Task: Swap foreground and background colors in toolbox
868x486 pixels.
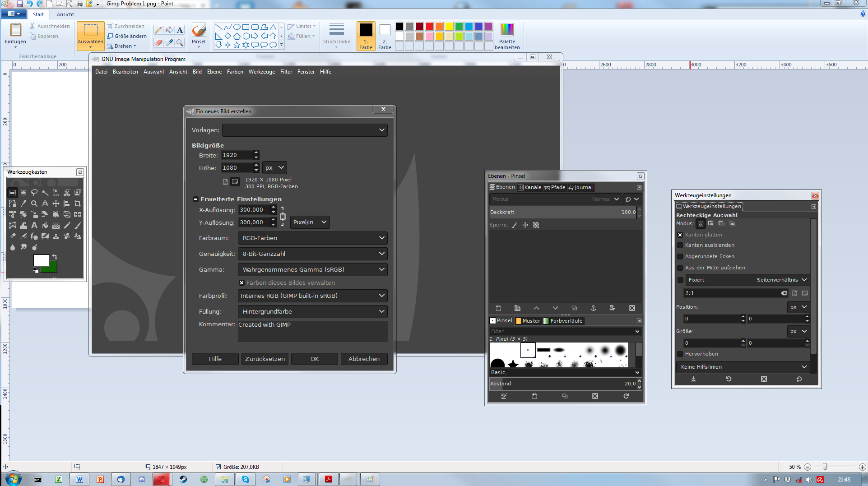Action: tap(55, 257)
